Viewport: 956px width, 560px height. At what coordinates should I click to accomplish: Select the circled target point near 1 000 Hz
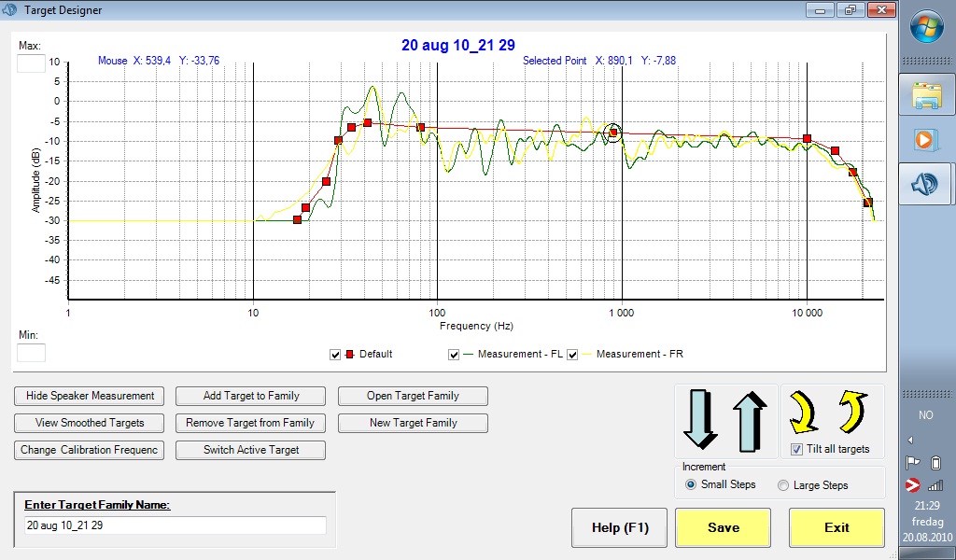click(613, 133)
